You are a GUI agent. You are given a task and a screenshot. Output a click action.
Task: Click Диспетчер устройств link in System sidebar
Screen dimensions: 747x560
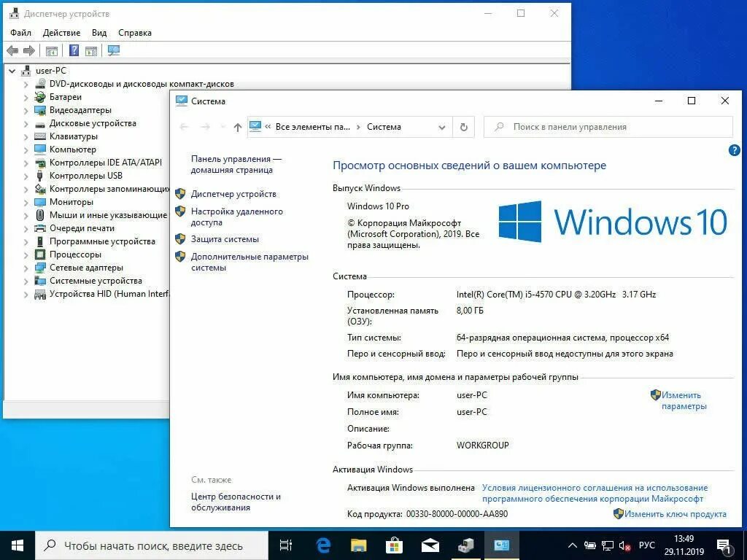233,194
